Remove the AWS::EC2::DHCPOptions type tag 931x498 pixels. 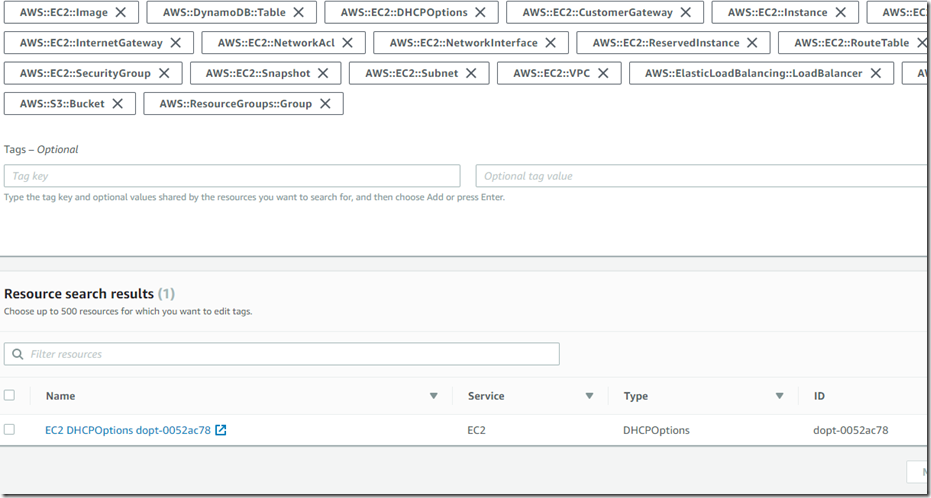click(480, 12)
